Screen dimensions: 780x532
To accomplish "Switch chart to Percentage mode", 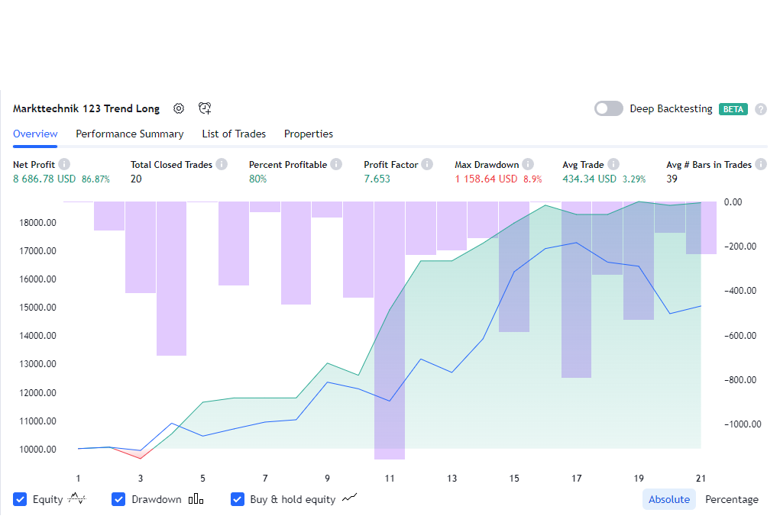I will pyautogui.click(x=731, y=499).
